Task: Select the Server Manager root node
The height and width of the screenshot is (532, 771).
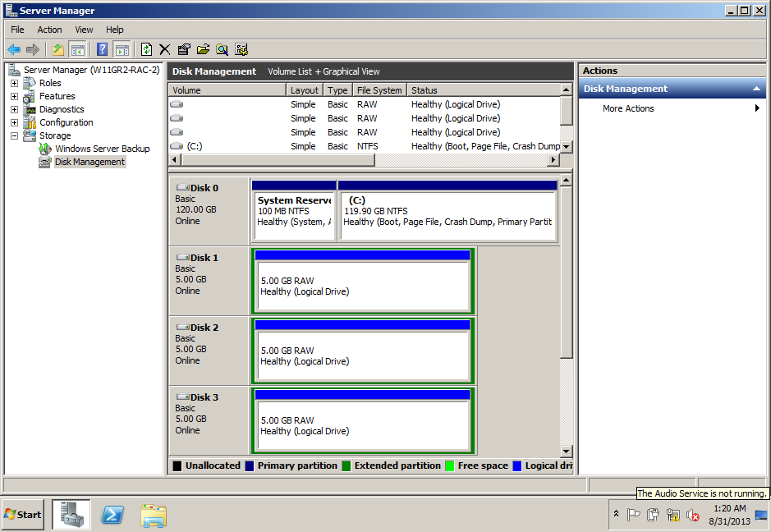Action: pyautogui.click(x=91, y=70)
